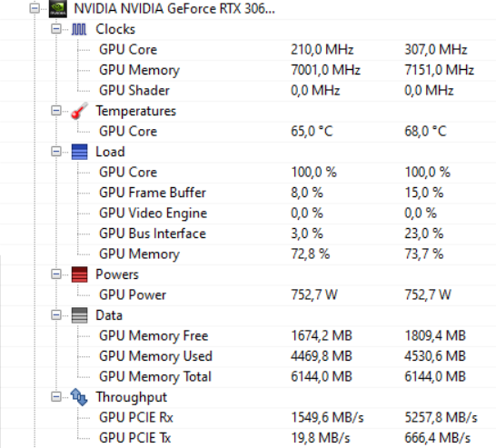
Task: Collapse the Powers section
Action: (56, 274)
